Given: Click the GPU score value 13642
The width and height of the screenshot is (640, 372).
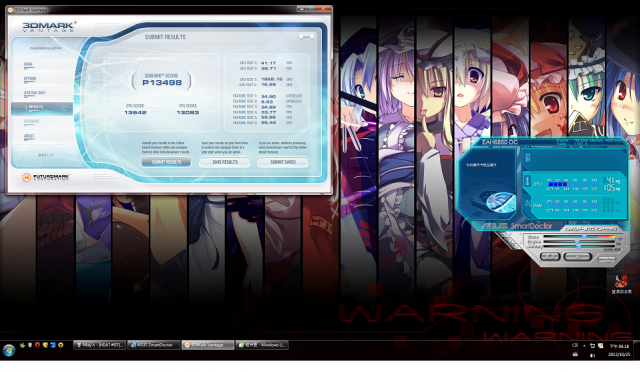Looking at the screenshot, I should click(x=135, y=112).
